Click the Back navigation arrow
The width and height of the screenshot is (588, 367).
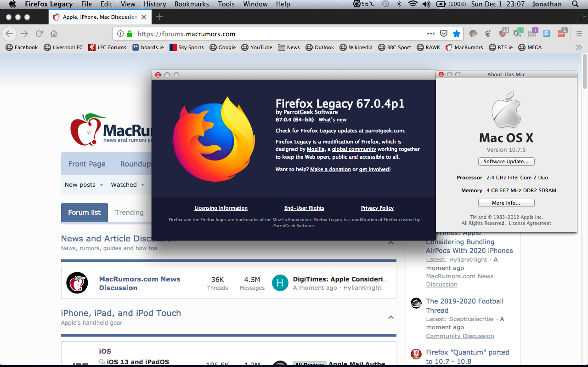[9, 34]
